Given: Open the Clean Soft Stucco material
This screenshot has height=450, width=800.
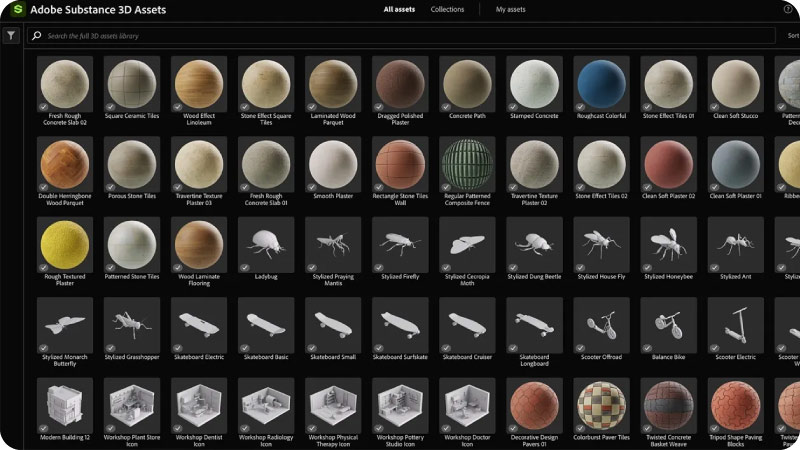Looking at the screenshot, I should coord(736,84).
